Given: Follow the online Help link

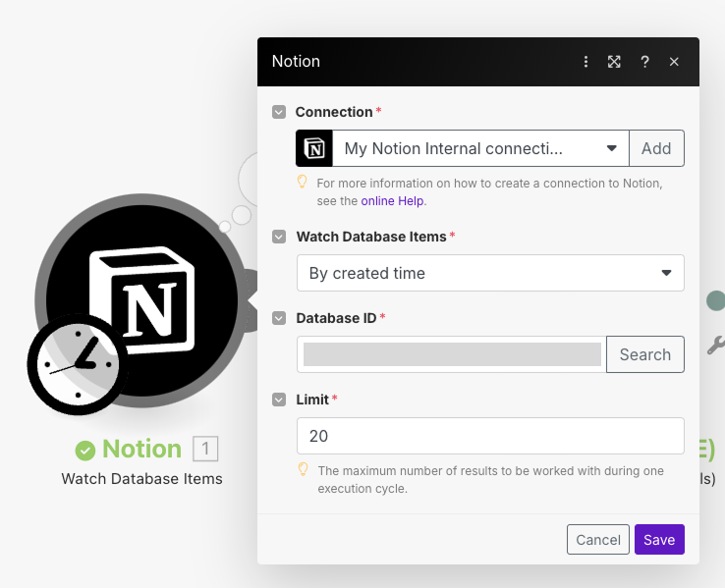Looking at the screenshot, I should click(393, 200).
